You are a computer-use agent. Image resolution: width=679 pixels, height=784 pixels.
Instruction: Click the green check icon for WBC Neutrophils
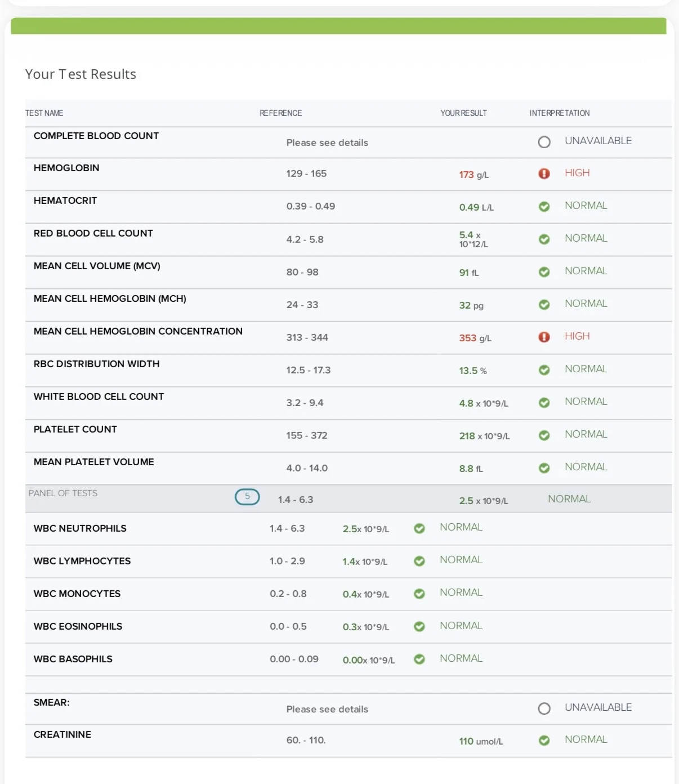(x=419, y=528)
